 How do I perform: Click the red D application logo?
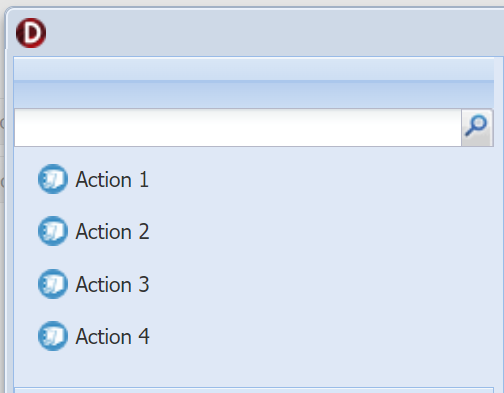31,33
